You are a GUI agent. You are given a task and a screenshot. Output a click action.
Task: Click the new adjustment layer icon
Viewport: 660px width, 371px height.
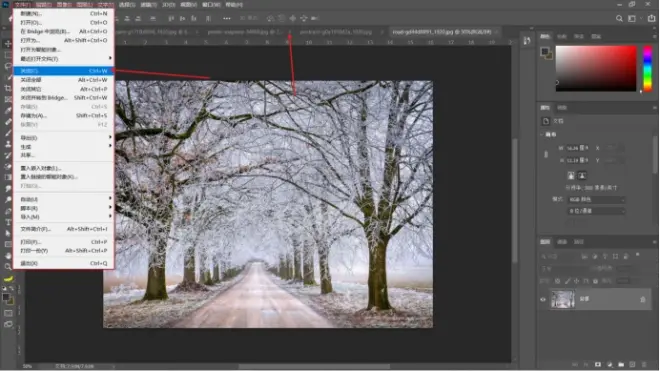click(x=609, y=364)
